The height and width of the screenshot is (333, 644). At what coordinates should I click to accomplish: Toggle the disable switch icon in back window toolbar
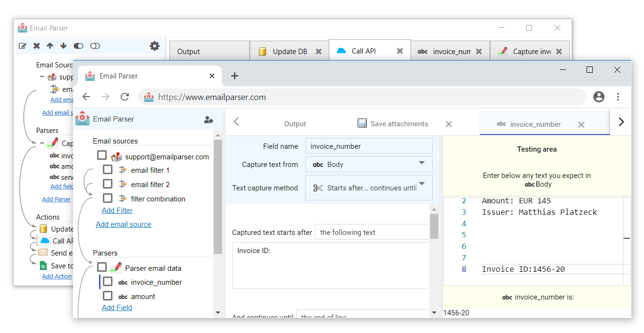[x=95, y=46]
